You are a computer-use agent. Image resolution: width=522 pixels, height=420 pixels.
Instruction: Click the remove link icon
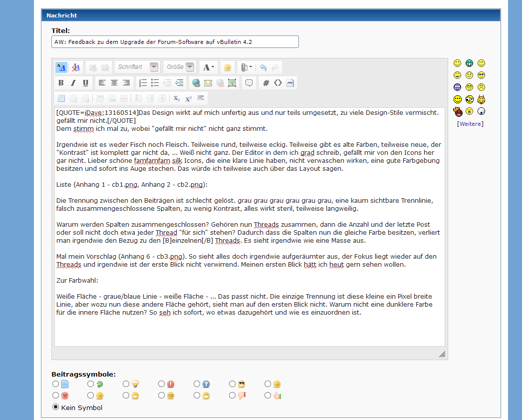click(x=220, y=83)
